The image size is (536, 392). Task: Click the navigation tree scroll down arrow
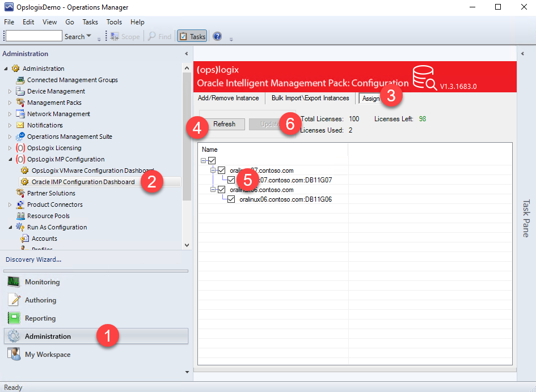(187, 245)
